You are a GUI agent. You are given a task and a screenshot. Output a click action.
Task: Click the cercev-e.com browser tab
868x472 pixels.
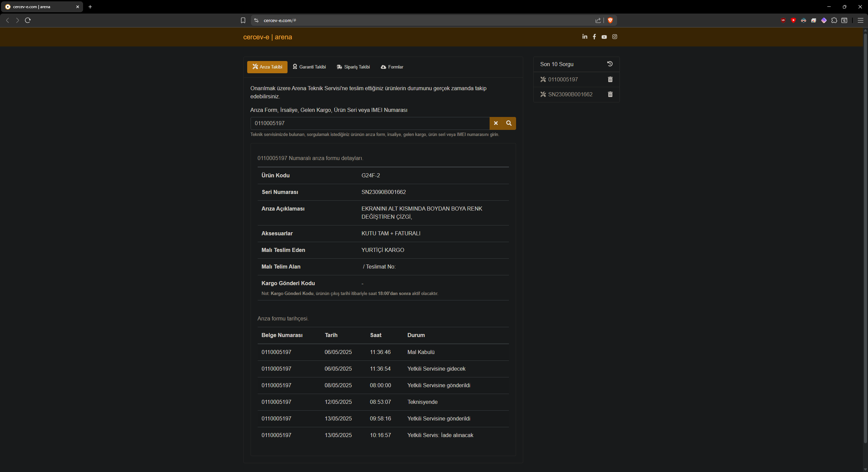pos(42,7)
